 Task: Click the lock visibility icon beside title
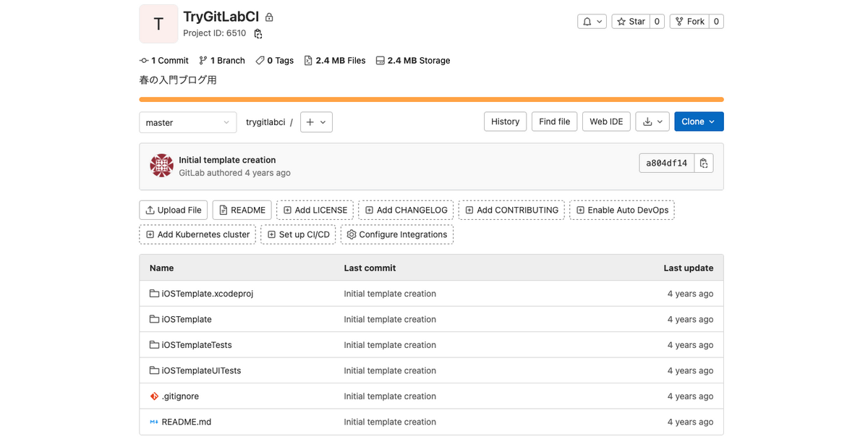269,17
